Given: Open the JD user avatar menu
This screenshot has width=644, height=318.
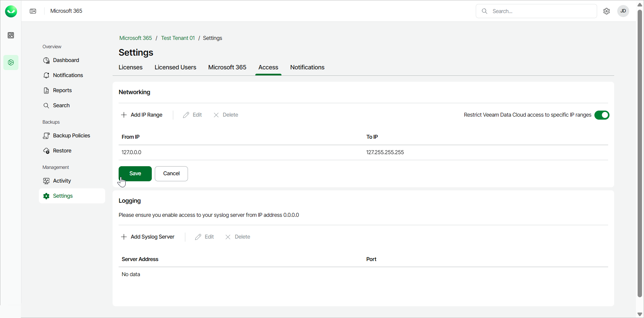Looking at the screenshot, I should click(x=623, y=11).
